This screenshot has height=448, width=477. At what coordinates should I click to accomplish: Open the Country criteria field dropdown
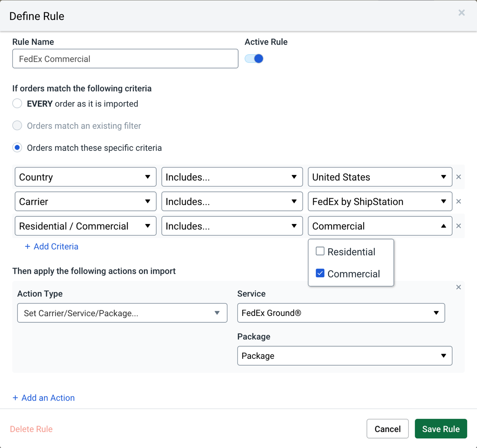tap(85, 177)
